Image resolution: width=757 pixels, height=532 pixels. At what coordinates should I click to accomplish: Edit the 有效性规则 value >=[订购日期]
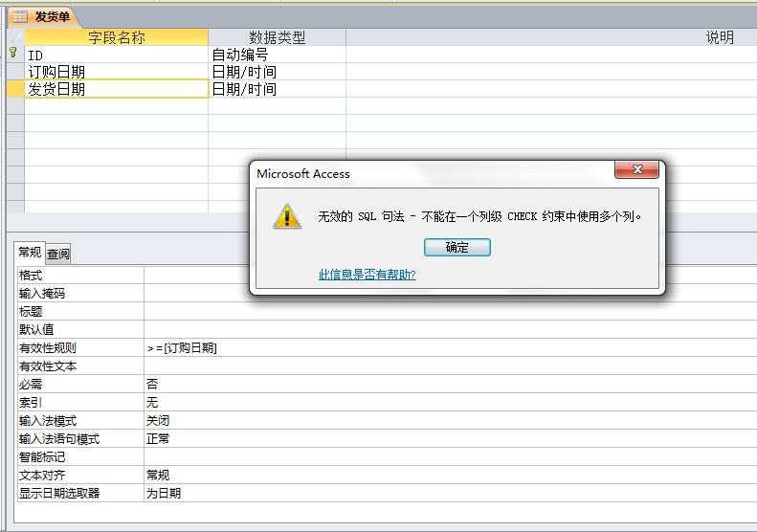(451, 347)
